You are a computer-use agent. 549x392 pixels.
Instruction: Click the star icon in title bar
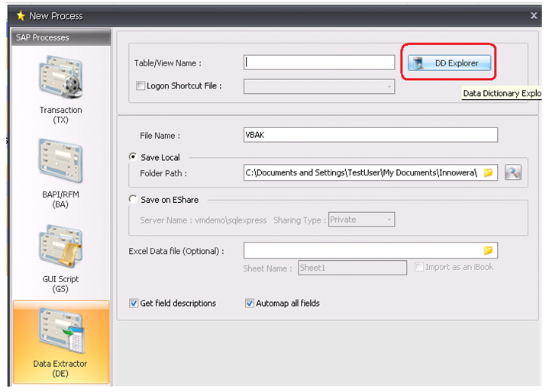click(x=21, y=15)
